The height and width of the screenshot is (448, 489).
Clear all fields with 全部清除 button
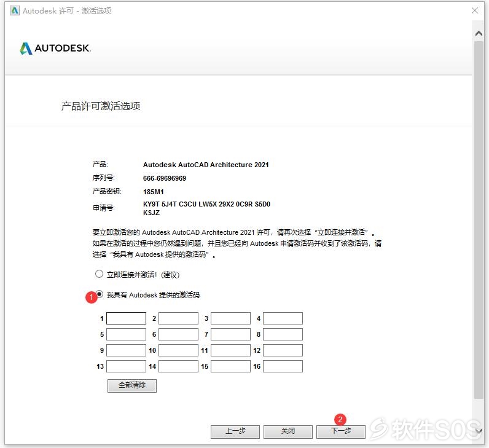(132, 385)
